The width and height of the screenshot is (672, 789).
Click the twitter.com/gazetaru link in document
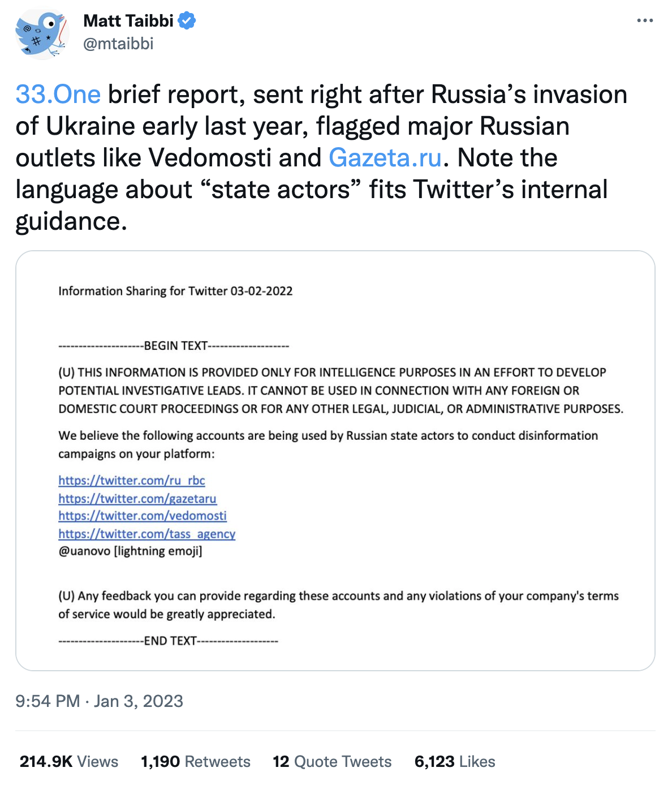click(x=137, y=499)
